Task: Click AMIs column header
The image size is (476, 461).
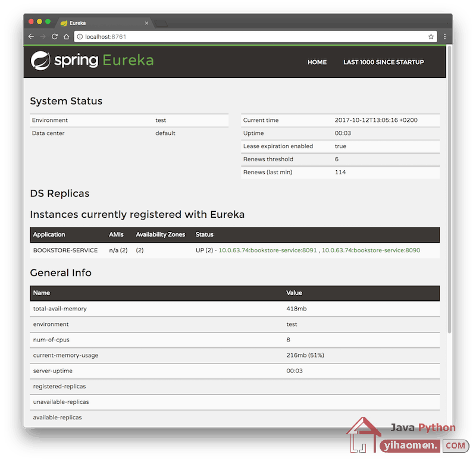Action: click(116, 234)
